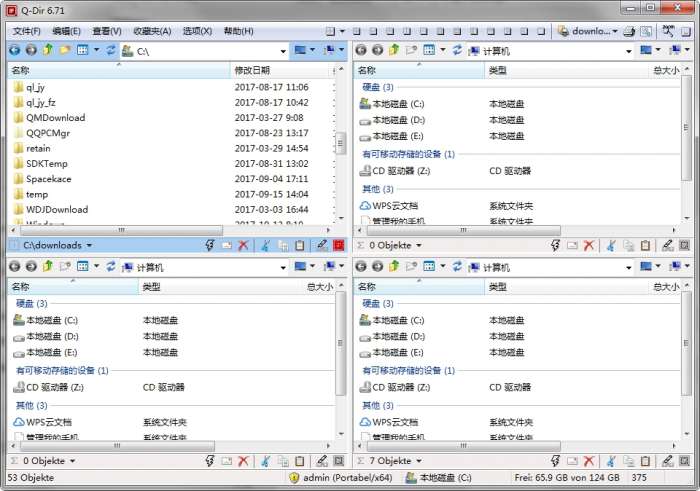700x491 pixels.
Task: Open the 选项(X) menu
Action: click(x=197, y=31)
